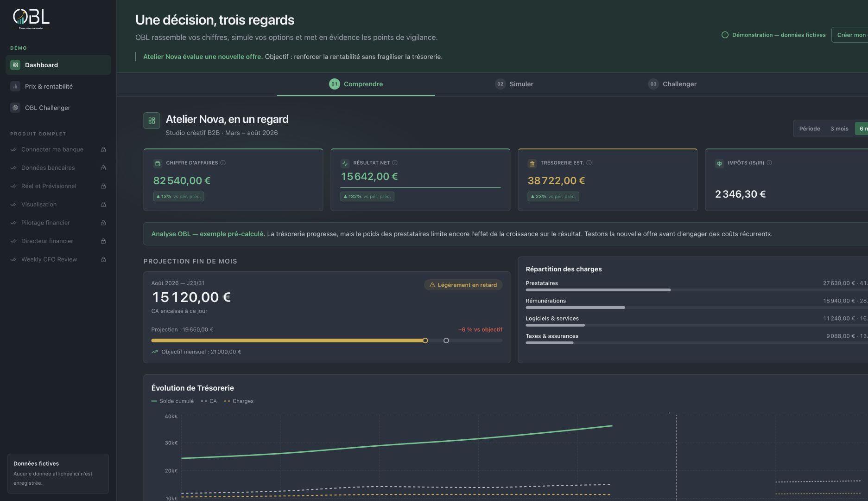Click lock icon beside Weekly CFO Review
The width and height of the screenshot is (868, 501).
pos(103,259)
